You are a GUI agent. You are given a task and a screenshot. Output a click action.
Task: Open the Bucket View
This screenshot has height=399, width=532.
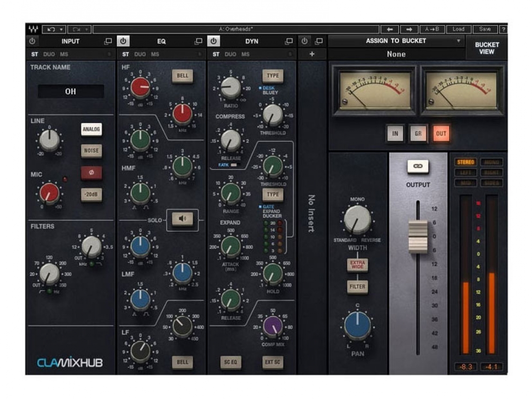[487, 48]
